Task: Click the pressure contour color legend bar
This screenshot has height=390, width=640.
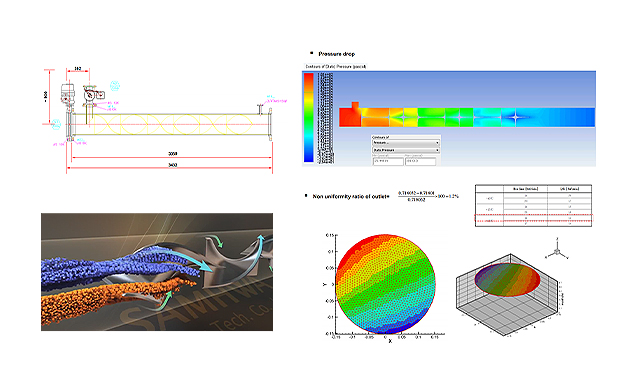Action: (x=309, y=117)
